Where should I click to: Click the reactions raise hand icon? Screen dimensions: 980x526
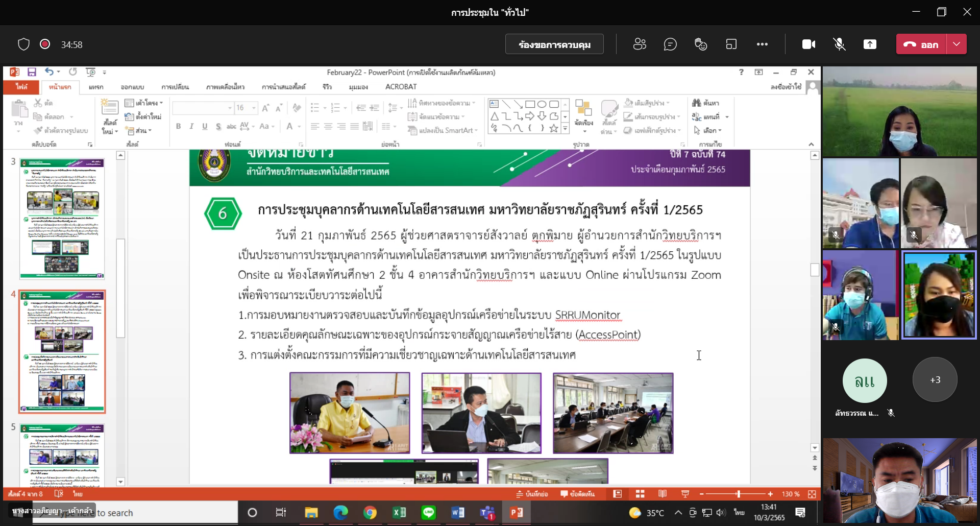701,44
